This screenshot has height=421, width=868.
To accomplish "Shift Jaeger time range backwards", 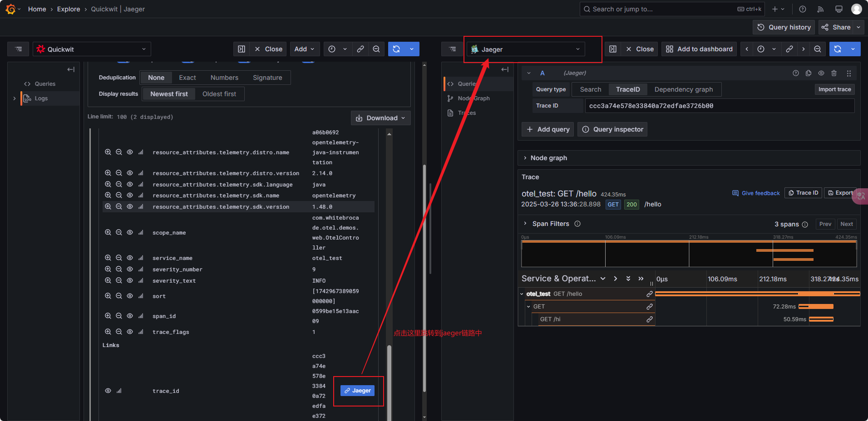I will (x=747, y=49).
